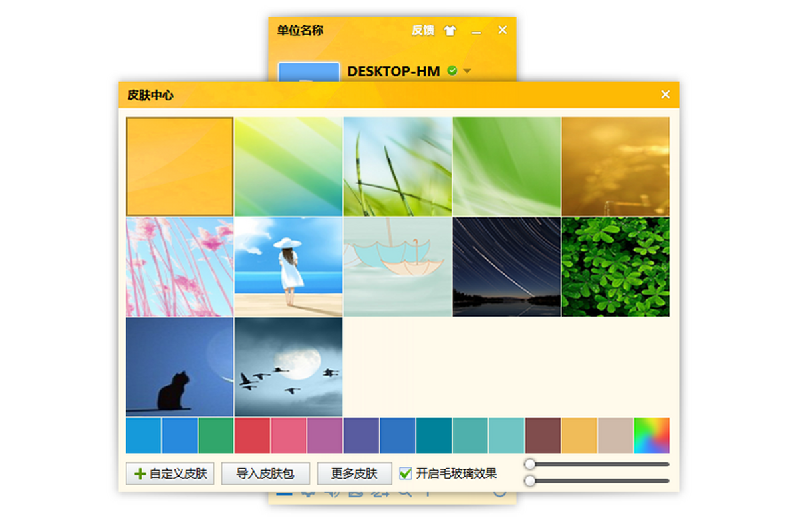Click the lower slider handle

pos(530,481)
